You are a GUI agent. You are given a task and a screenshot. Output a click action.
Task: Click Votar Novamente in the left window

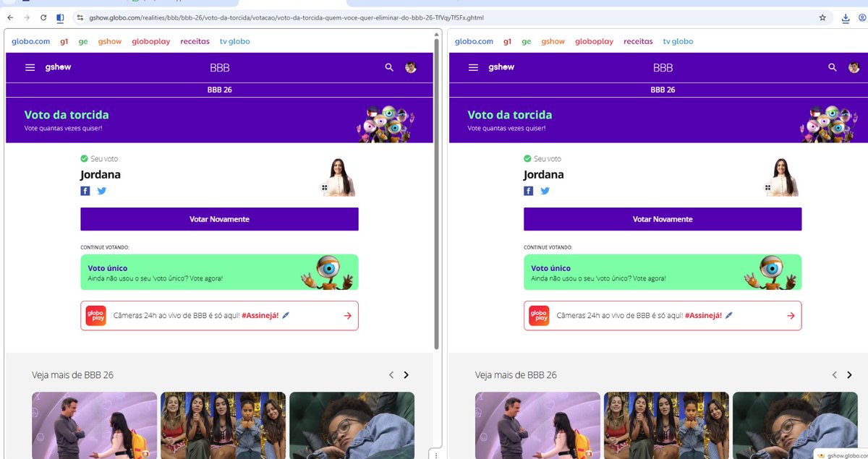[219, 219]
